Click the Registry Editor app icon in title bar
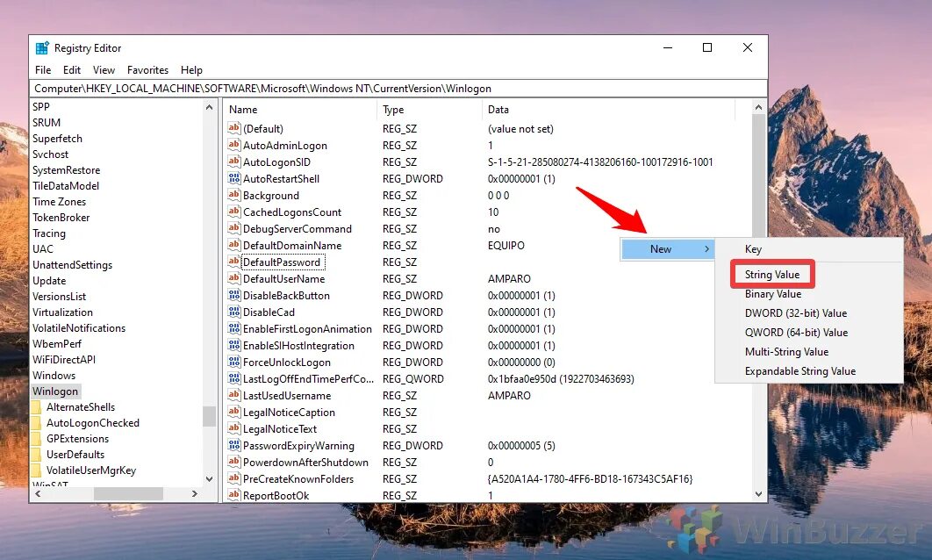 click(x=41, y=48)
